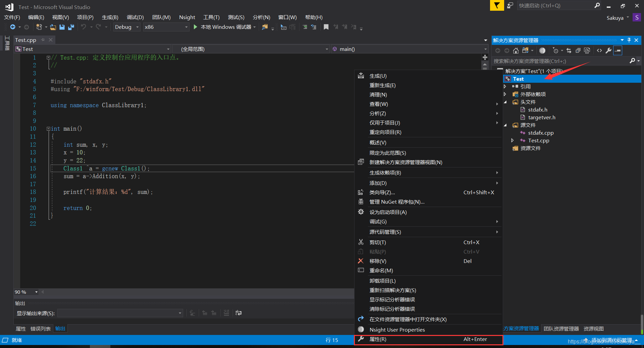Open the 调试(D) menu in menu bar

coord(135,17)
